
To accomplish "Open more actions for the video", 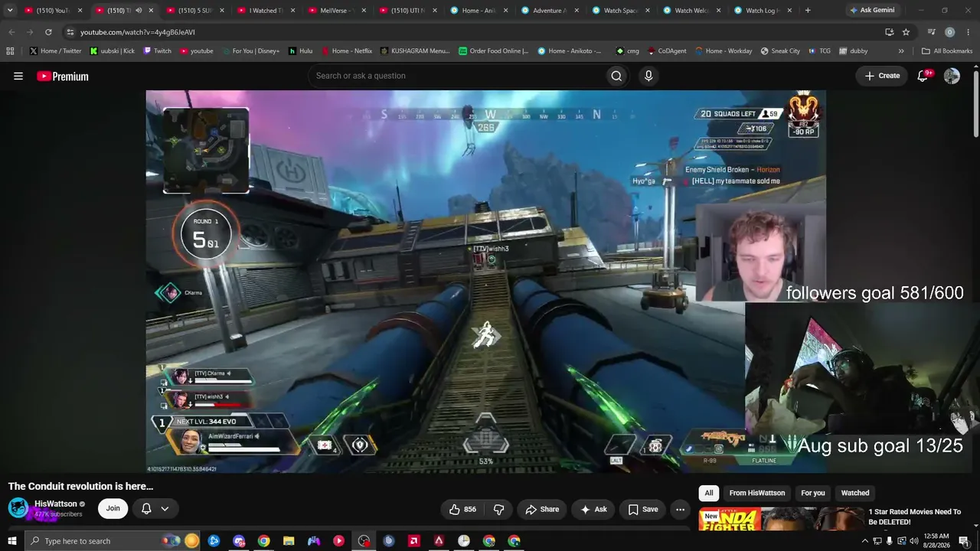I will (x=680, y=509).
